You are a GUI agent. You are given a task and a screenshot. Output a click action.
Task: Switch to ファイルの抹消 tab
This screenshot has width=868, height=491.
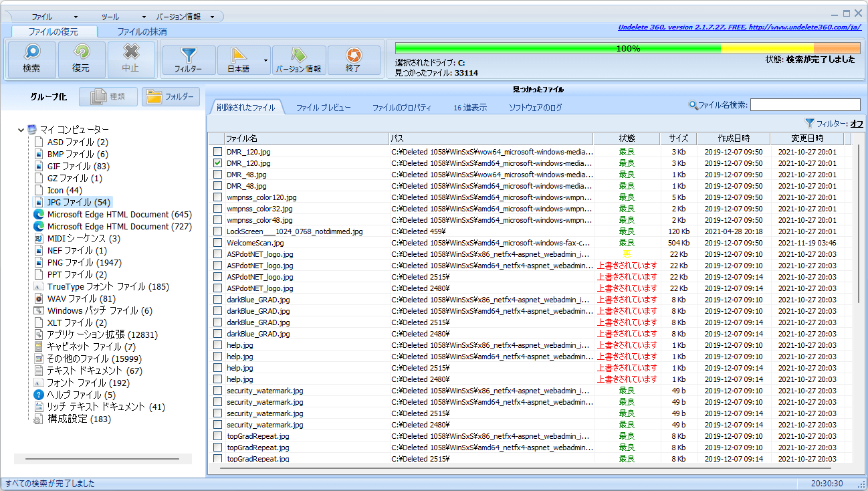click(x=142, y=31)
